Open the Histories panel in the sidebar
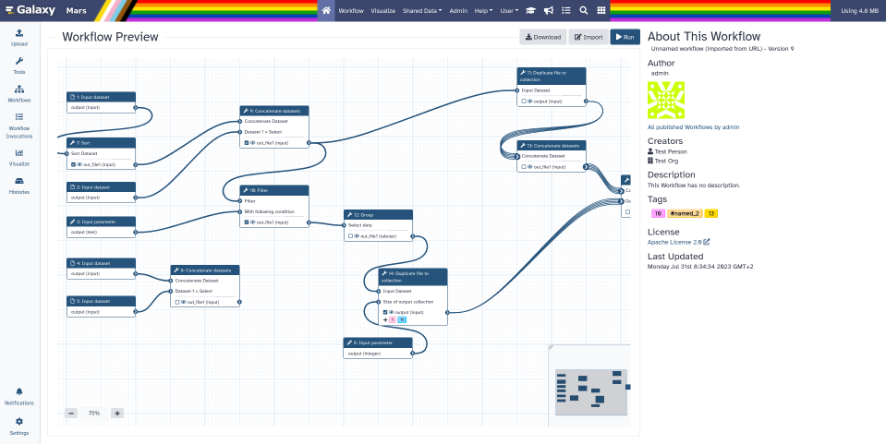 click(19, 185)
